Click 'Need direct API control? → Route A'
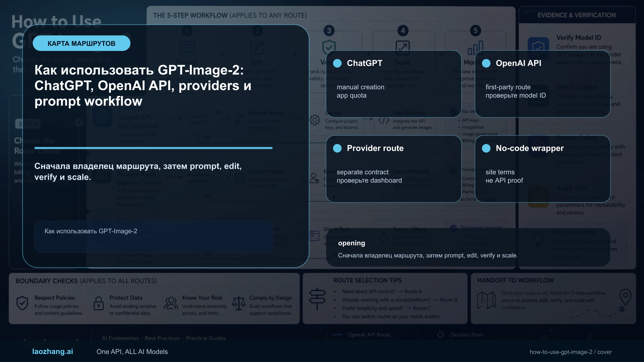 click(382, 291)
